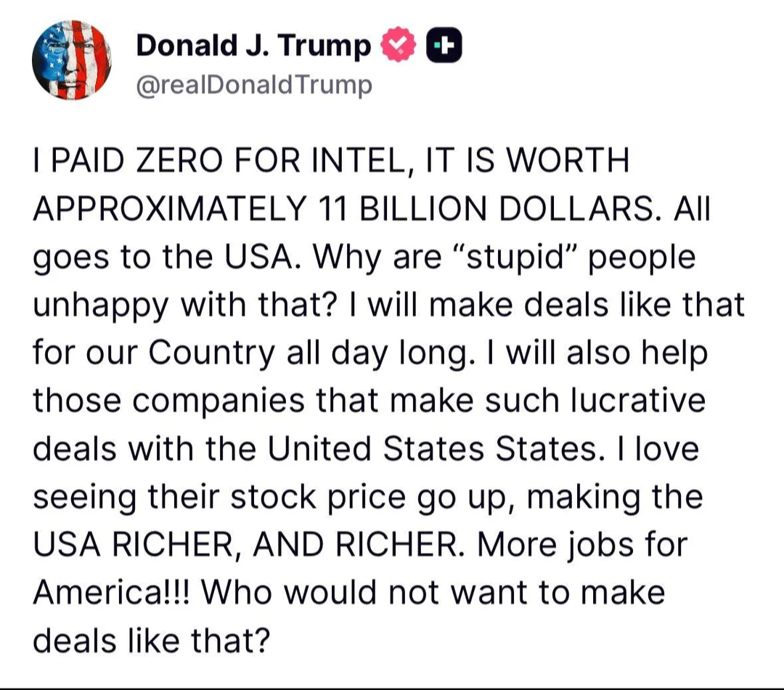Viewport: 784px width, 690px height.
Task: Click the "I PAID ZERO FOR" opening text
Action: (x=166, y=161)
